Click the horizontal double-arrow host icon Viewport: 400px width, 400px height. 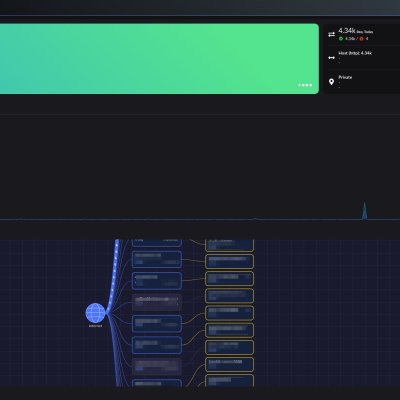[x=331, y=58]
